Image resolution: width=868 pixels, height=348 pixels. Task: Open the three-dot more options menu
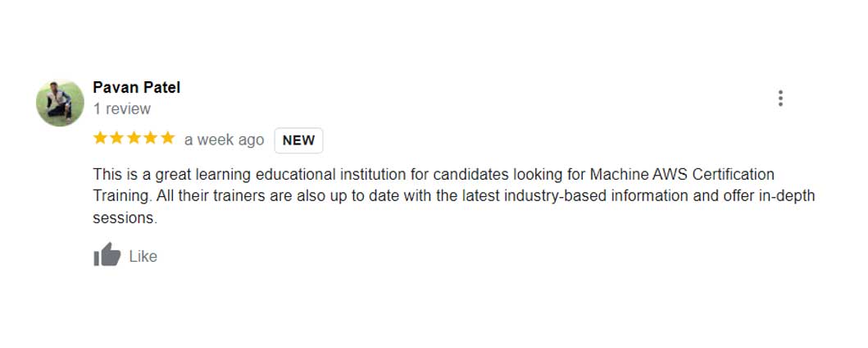click(x=780, y=98)
